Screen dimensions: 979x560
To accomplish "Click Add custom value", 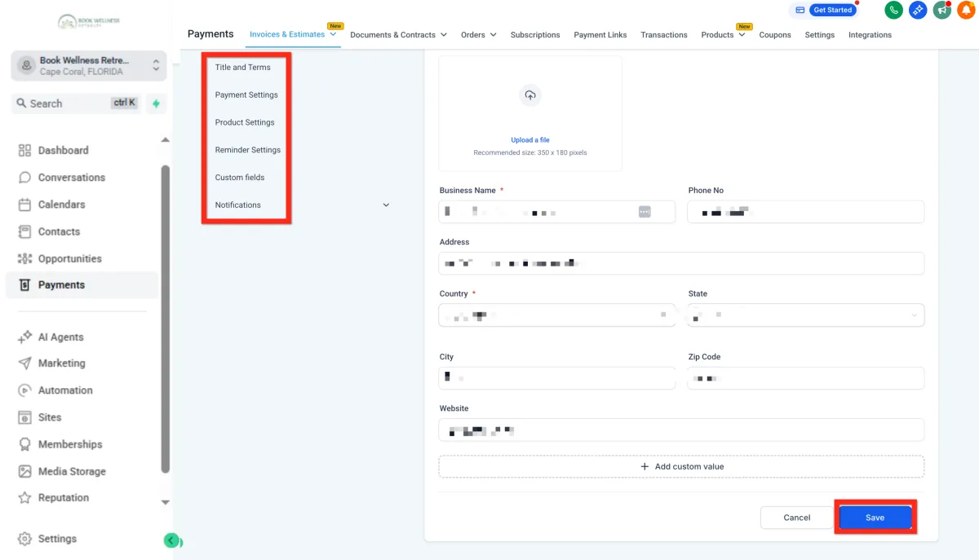I will point(681,466).
